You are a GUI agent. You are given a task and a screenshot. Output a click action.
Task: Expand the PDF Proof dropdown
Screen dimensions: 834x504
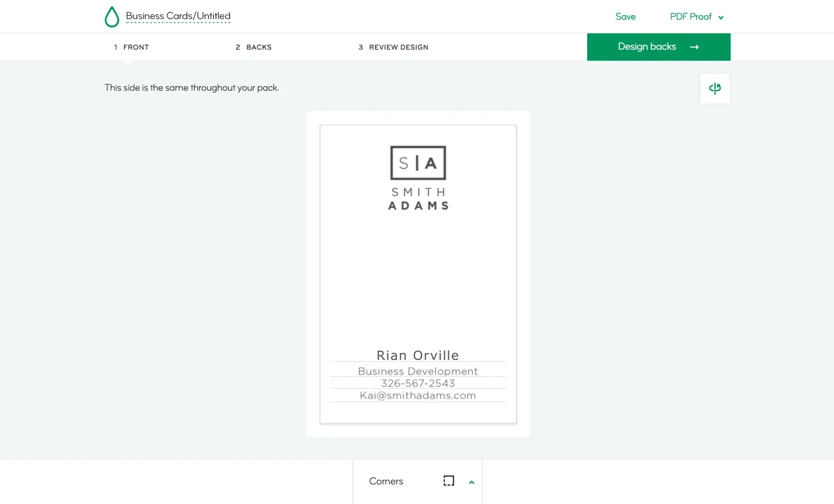[x=697, y=17]
